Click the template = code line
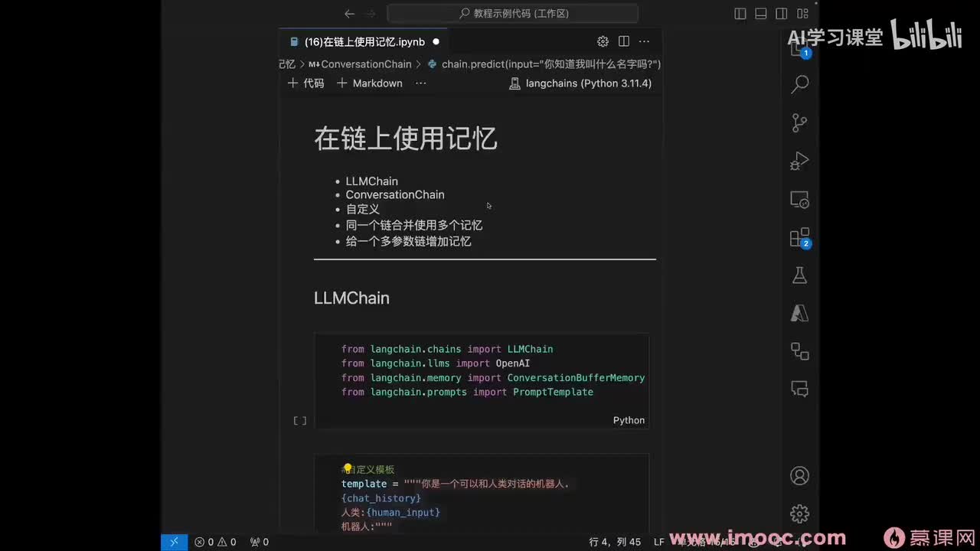Viewport: 980px width, 551px height. coord(455,484)
